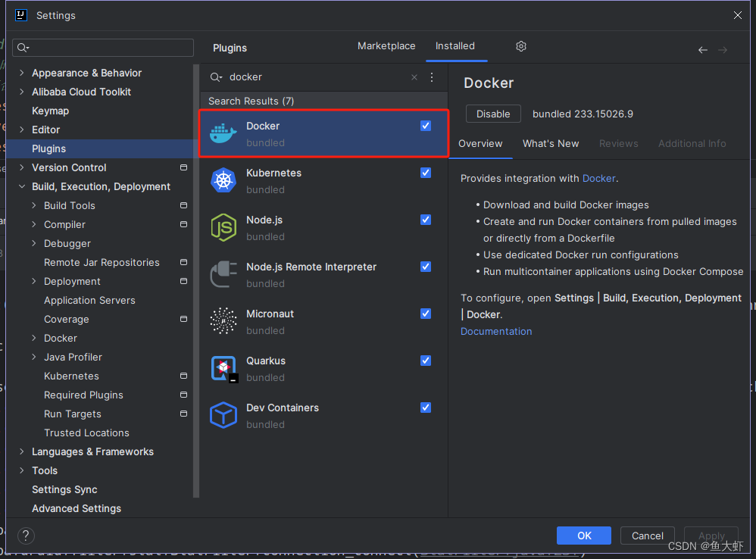756x559 pixels.
Task: Uncheck the Micronaut plugin checkbox
Action: [426, 314]
